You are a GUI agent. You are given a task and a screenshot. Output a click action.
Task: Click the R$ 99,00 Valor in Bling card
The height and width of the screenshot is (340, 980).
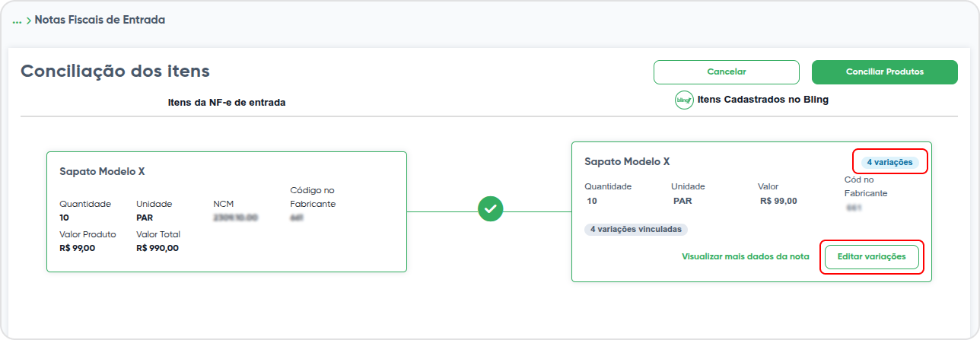point(778,201)
